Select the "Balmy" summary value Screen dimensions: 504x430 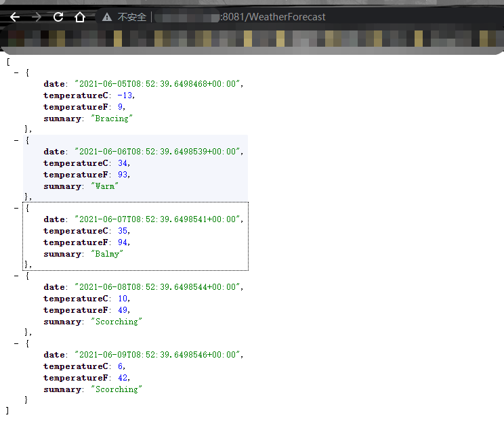point(107,254)
